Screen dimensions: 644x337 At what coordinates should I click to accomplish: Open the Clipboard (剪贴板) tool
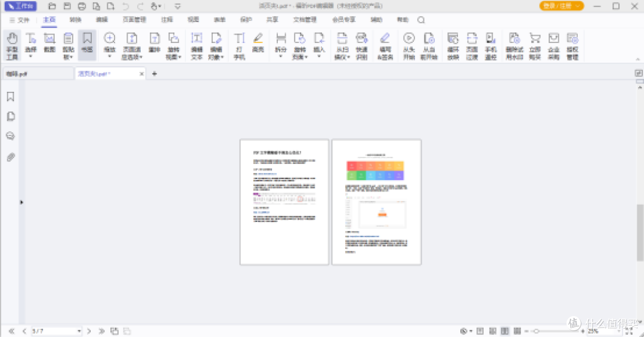(x=68, y=45)
